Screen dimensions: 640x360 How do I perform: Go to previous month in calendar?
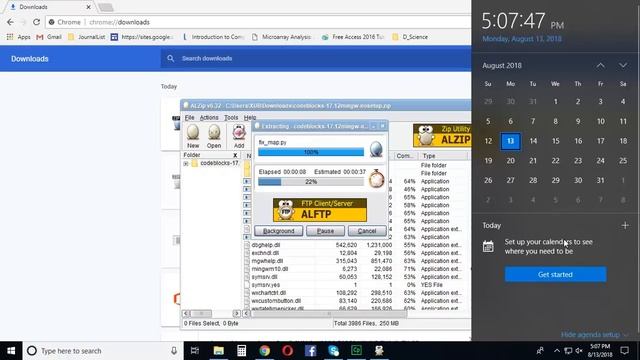click(600, 65)
